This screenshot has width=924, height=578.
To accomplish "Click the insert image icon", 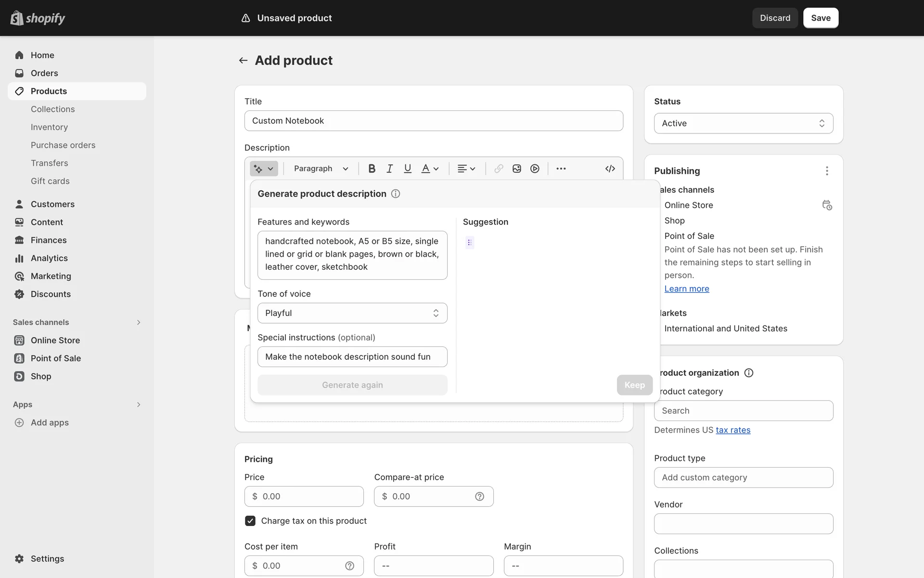I will coord(517,169).
